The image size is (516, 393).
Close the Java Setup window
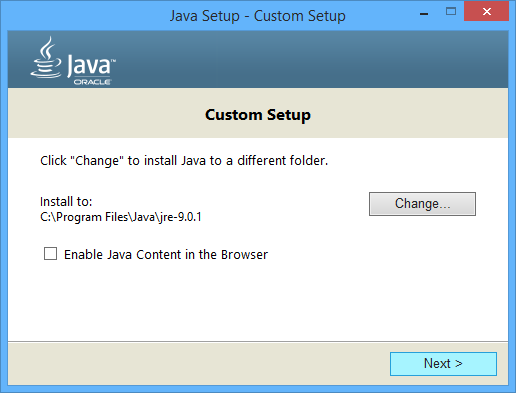tap(487, 12)
